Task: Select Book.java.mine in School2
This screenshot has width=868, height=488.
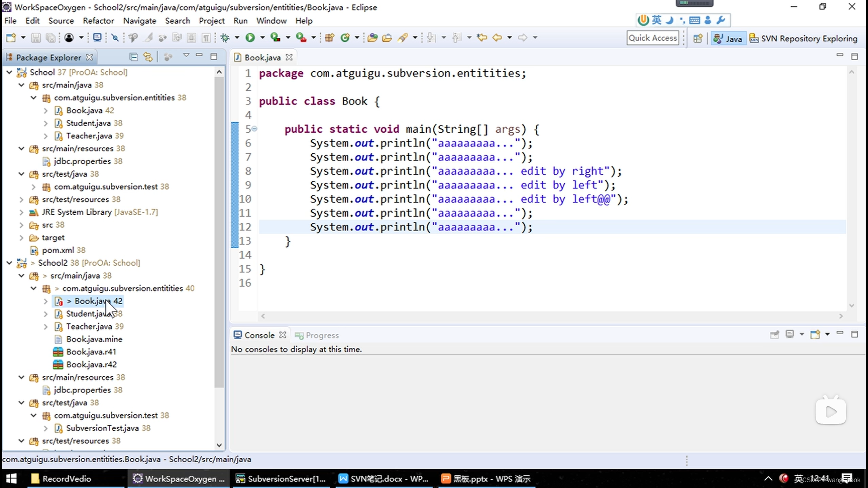Action: point(94,339)
